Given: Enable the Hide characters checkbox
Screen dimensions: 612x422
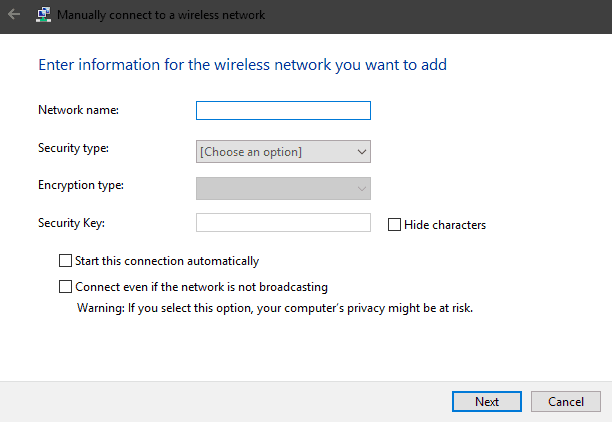Looking at the screenshot, I should [394, 225].
